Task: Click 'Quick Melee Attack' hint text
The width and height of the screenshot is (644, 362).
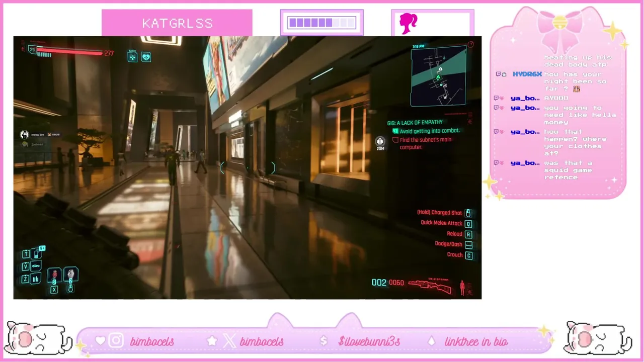Action: (x=441, y=223)
